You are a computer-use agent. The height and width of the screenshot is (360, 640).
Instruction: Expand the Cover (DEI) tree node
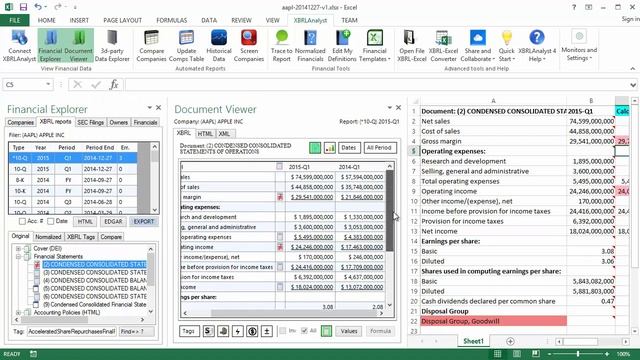18,249
